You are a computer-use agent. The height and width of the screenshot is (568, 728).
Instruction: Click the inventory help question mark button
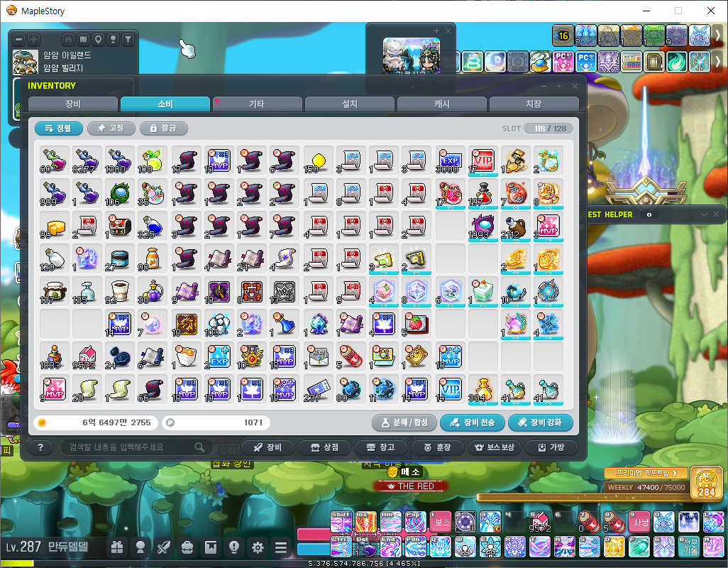[x=40, y=447]
